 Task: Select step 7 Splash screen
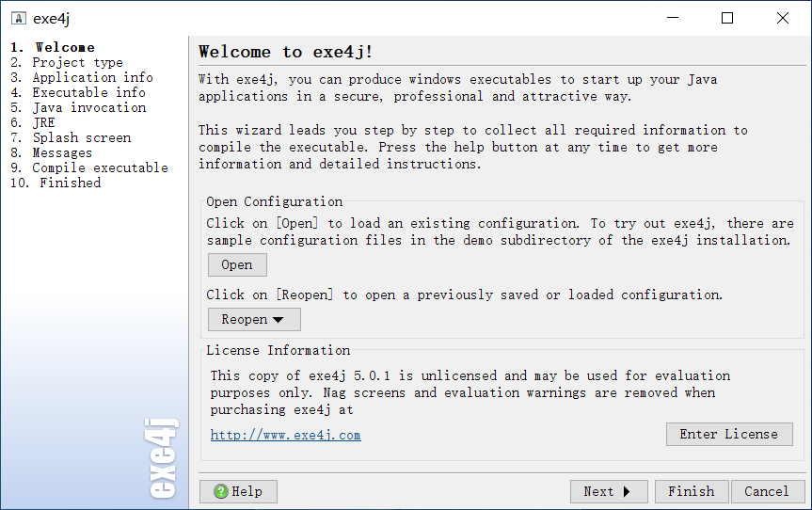(71, 137)
